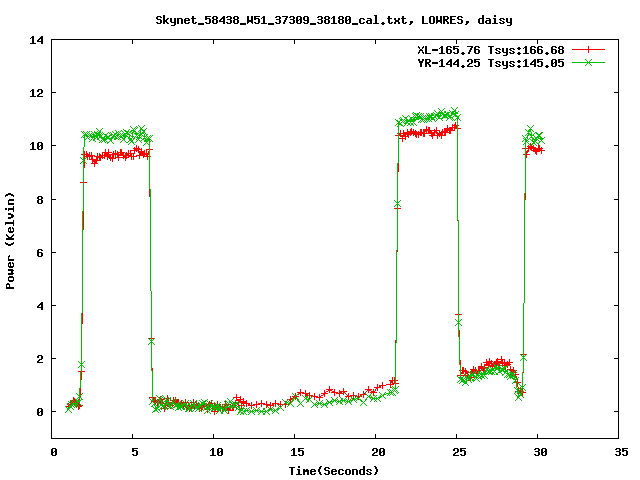640x480 pixels.
Task: Click the plot title 'Skynet_58438_W51_37309_38180_cal.txt, LOWRES, daisy'
Action: point(334,20)
